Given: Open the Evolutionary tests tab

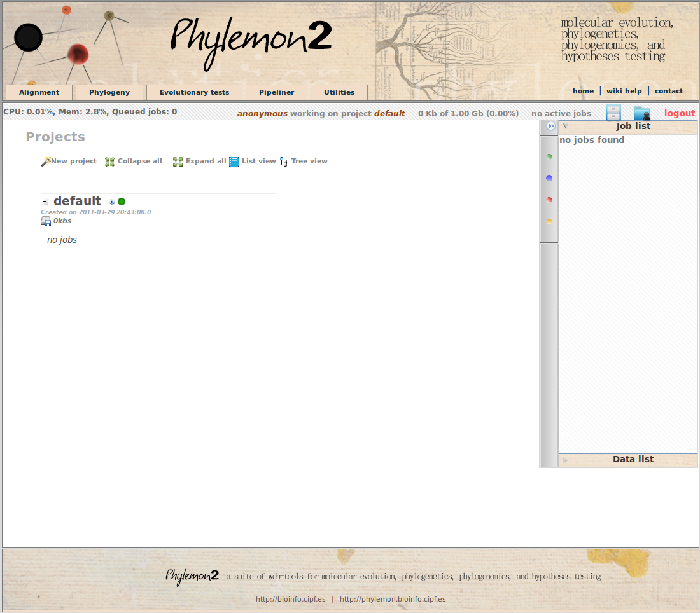Looking at the screenshot, I should tap(194, 92).
